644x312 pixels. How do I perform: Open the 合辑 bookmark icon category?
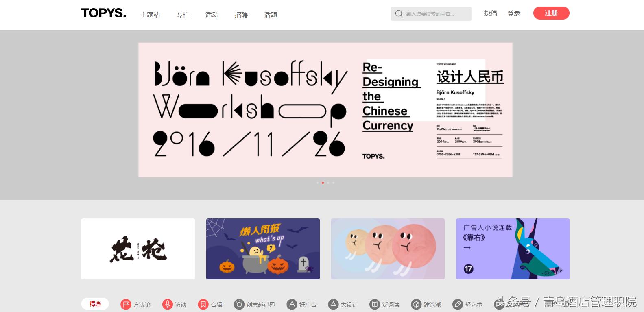click(203, 304)
